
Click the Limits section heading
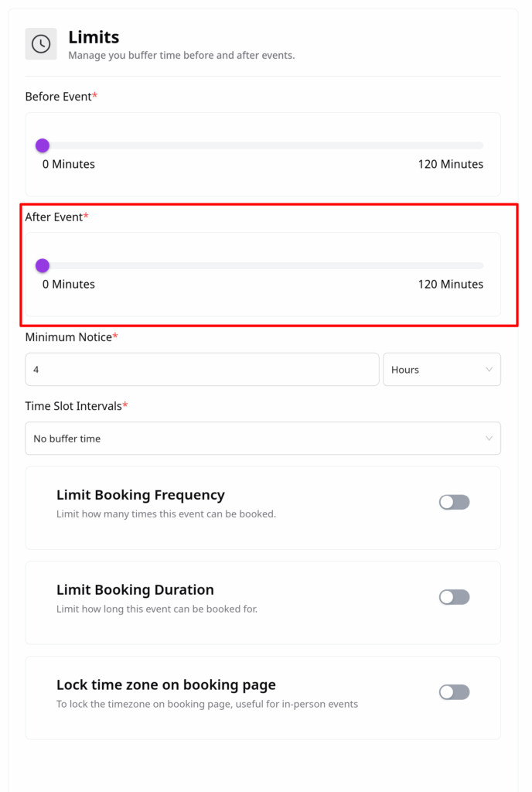[94, 36]
